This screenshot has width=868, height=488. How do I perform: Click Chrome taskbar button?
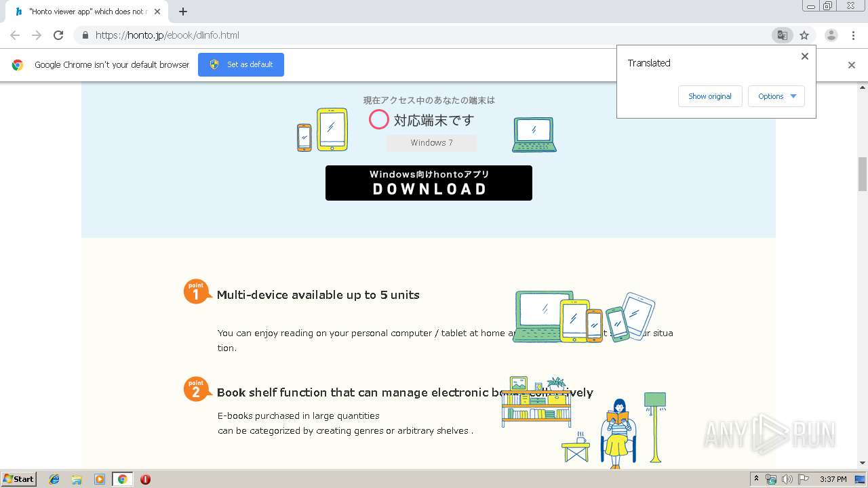pyautogui.click(x=122, y=479)
